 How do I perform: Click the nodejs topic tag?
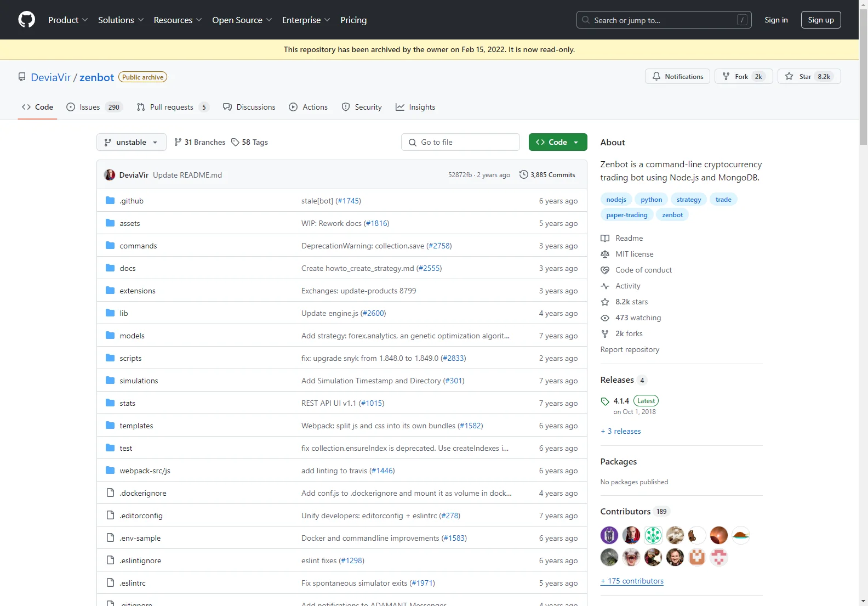tap(616, 200)
